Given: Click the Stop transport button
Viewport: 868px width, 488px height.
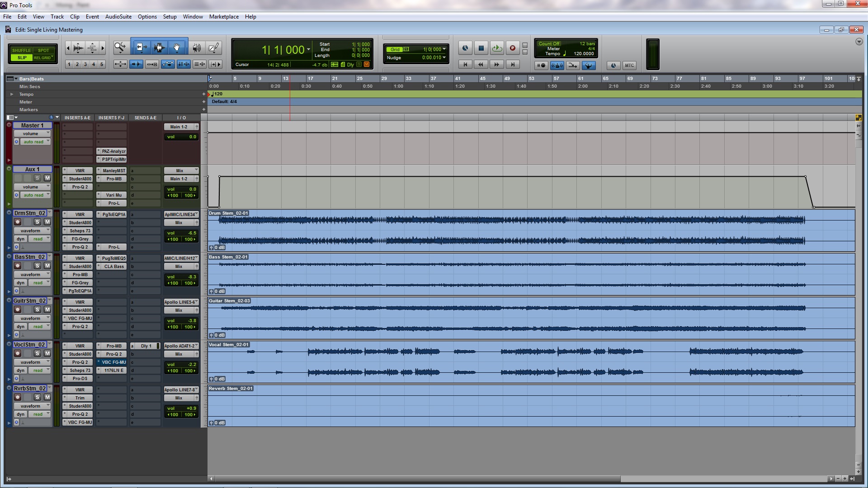Looking at the screenshot, I should point(481,48).
